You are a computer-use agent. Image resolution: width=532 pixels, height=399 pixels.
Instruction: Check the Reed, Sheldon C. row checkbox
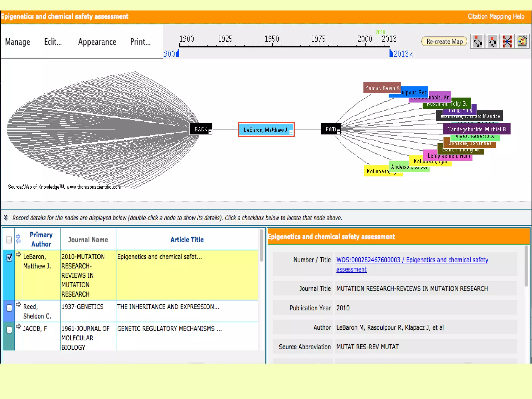(9, 308)
